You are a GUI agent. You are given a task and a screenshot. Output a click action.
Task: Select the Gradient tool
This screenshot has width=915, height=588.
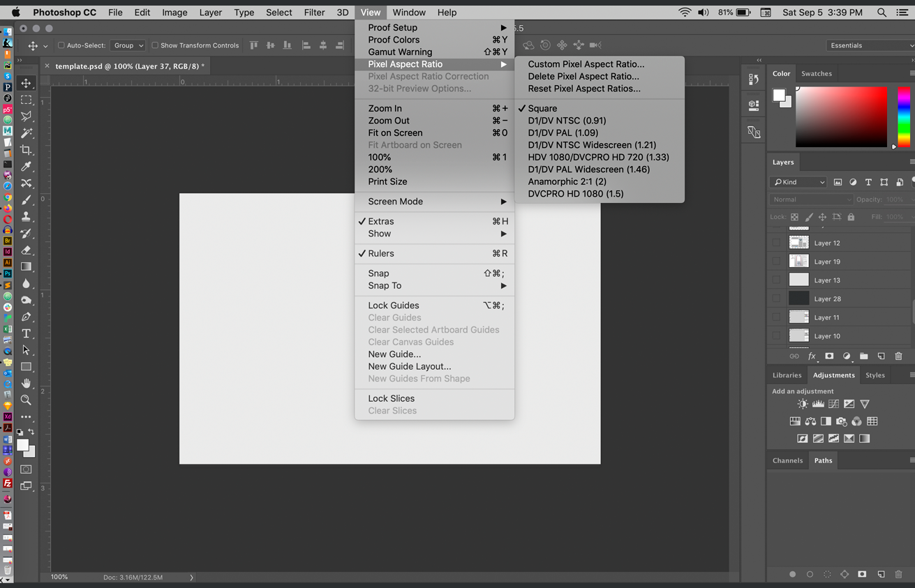[26, 266]
